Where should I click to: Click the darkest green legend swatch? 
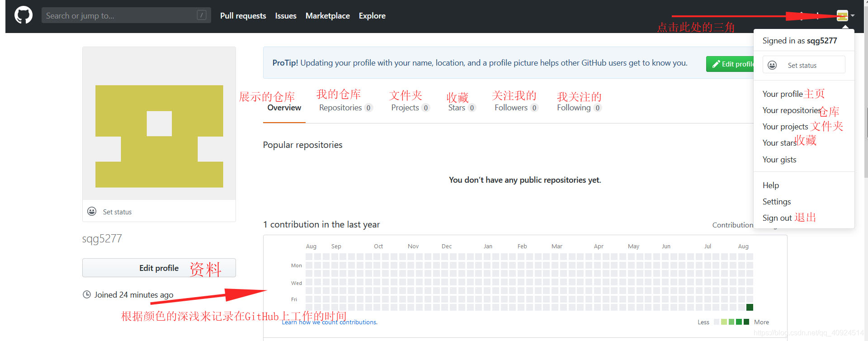(746, 322)
